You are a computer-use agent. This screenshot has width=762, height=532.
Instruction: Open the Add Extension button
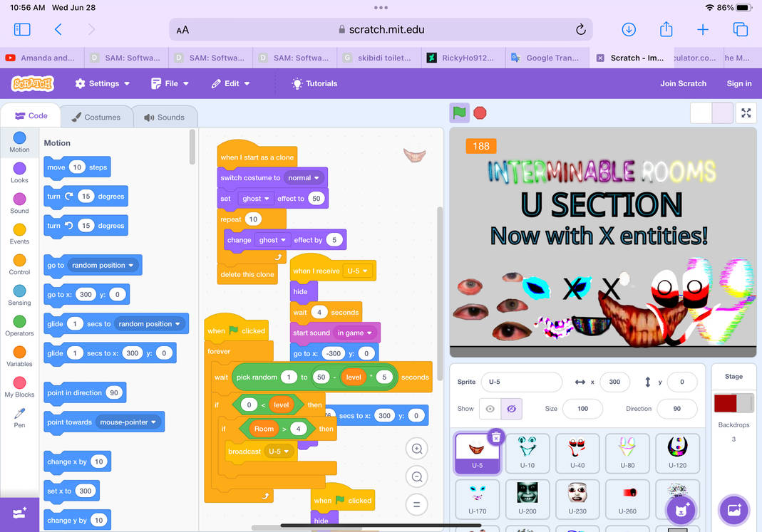pyautogui.click(x=19, y=513)
